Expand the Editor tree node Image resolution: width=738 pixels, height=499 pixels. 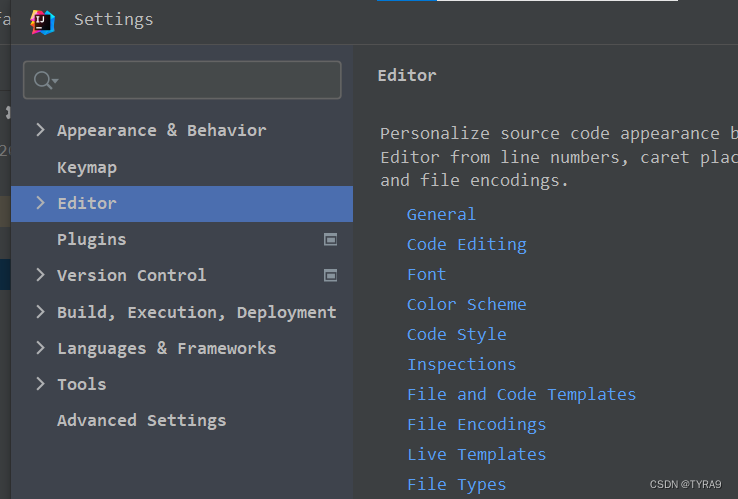[x=40, y=203]
